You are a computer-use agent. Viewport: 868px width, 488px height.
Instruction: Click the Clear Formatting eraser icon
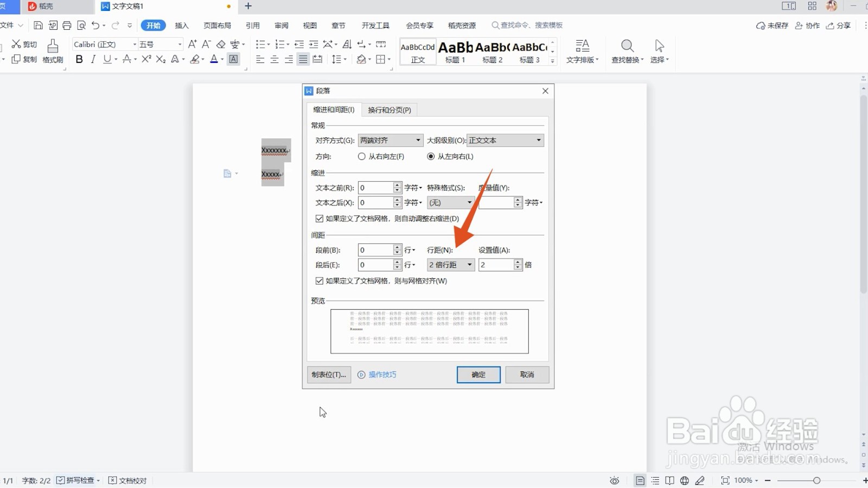click(x=221, y=44)
